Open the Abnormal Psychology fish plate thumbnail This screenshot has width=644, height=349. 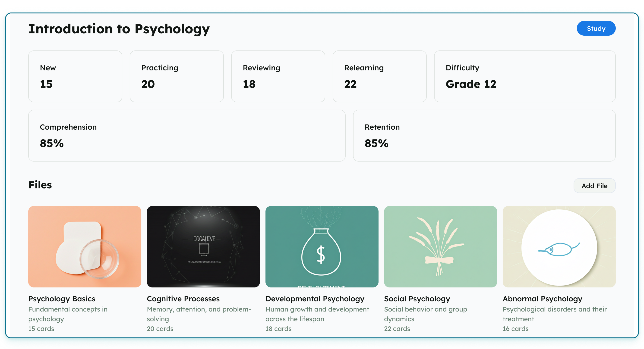coord(559,246)
